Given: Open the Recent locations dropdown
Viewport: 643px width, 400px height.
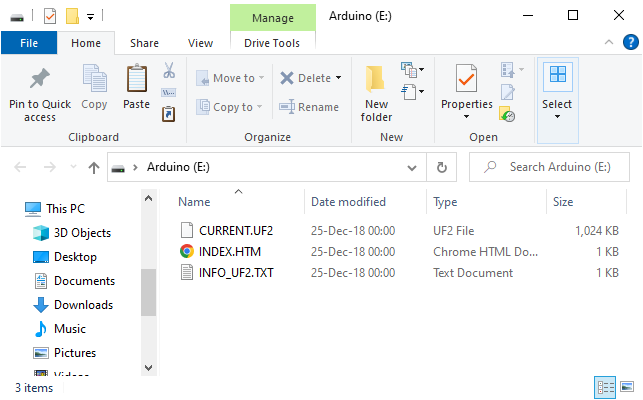Looking at the screenshot, I should point(73,167).
